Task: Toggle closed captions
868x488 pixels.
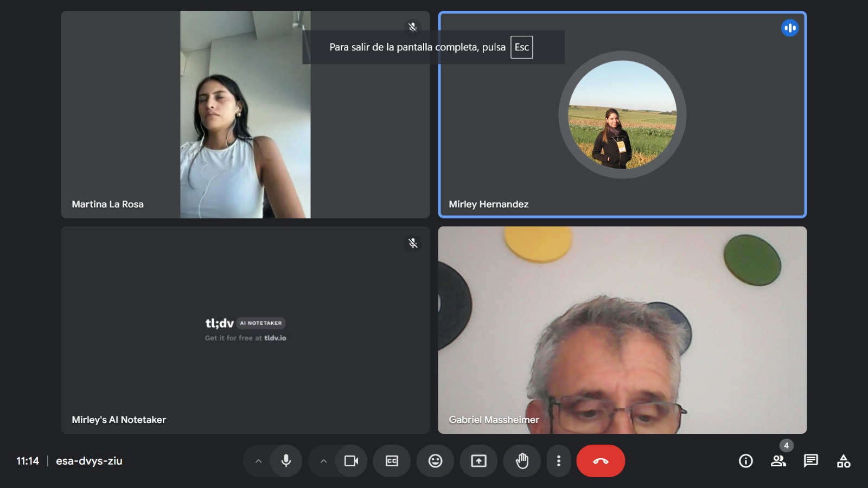Action: coord(392,461)
